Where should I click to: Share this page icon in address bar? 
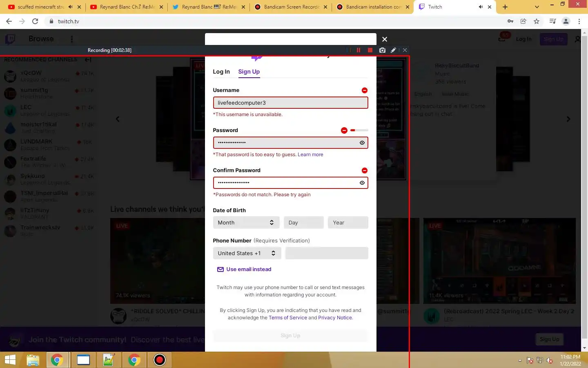coord(523,21)
